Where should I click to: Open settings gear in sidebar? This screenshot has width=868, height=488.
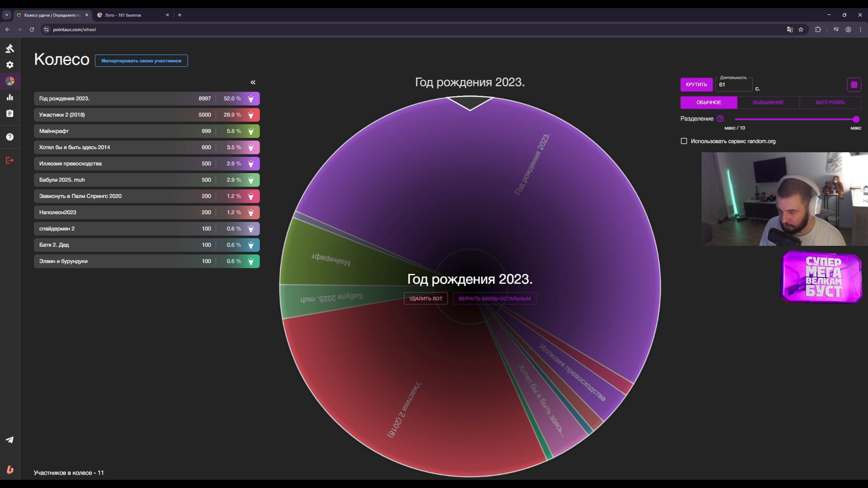[x=10, y=65]
